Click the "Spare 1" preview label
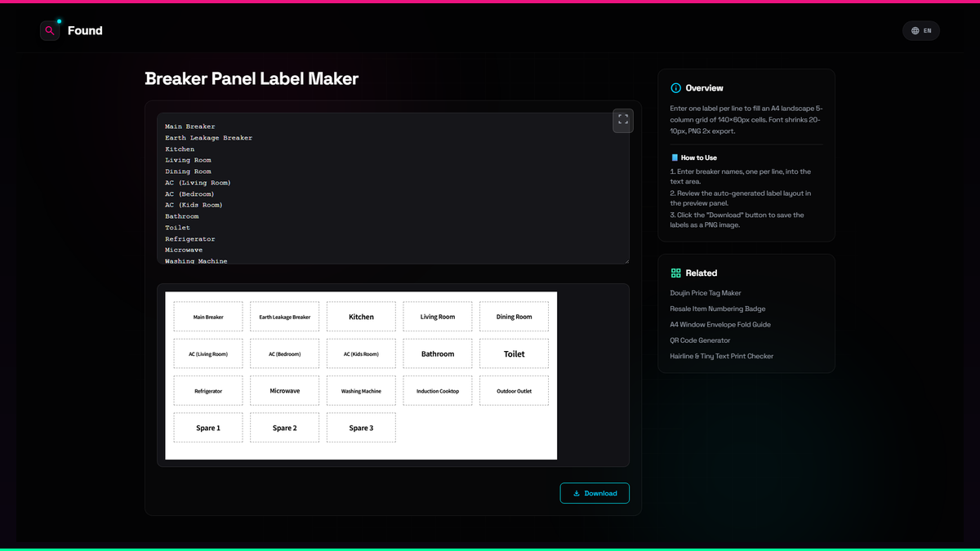Screen dimensions: 980x551 click(x=208, y=428)
